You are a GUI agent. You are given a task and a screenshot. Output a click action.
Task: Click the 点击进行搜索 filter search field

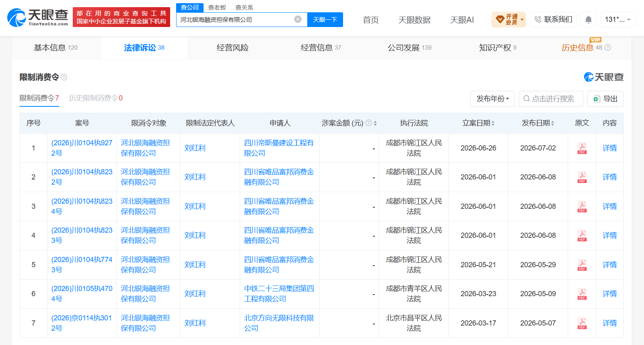(551, 99)
